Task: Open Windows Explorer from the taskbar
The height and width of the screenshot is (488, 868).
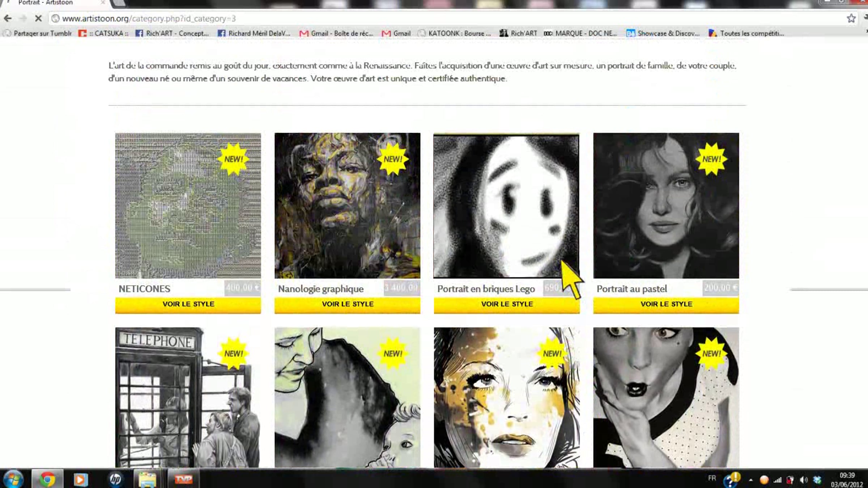Action: click(147, 479)
